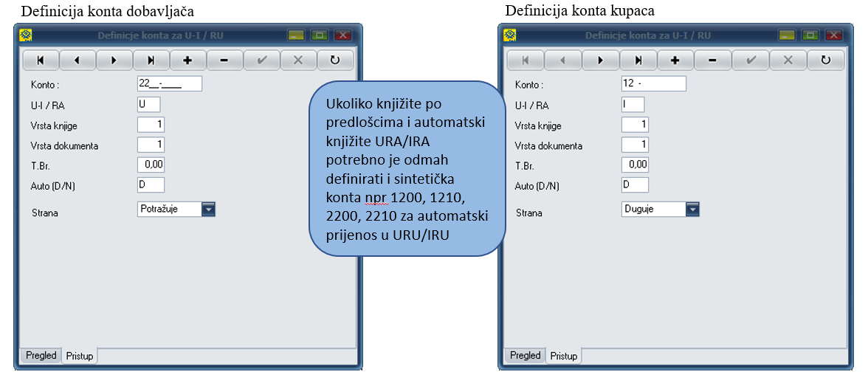Image resolution: width=868 pixels, height=383 pixels.
Task: Open Strana dropdown showing Potražuje
Action: [208, 210]
